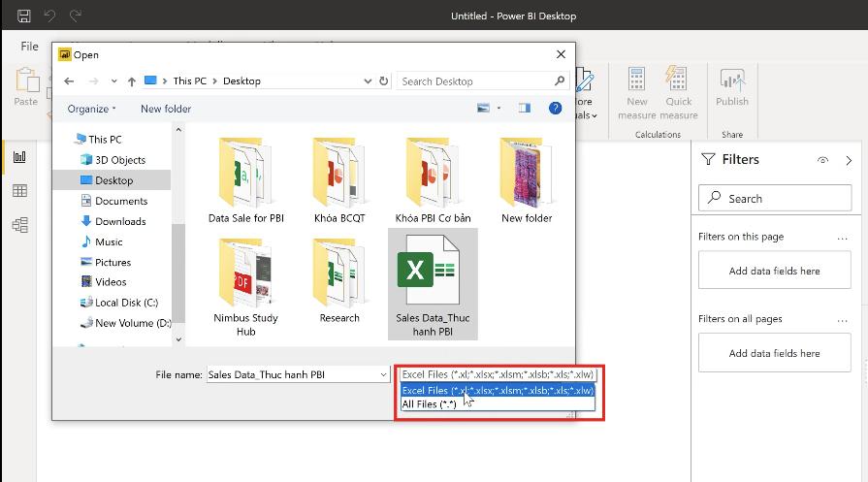Open Report view in left sidebar
Image resolution: width=868 pixels, height=482 pixels.
point(19,157)
